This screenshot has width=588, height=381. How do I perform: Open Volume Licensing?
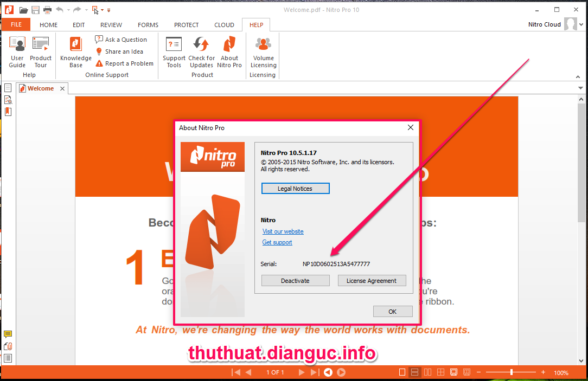[263, 52]
